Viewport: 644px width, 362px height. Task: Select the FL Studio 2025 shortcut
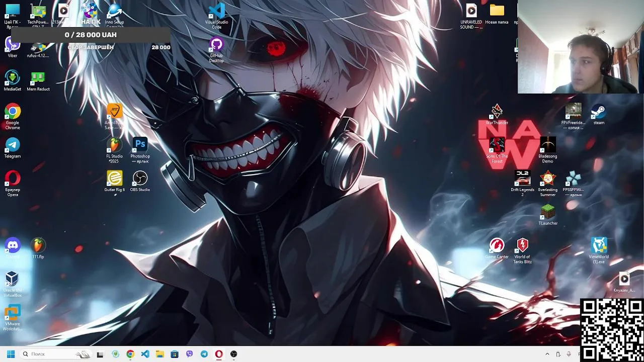click(x=114, y=150)
